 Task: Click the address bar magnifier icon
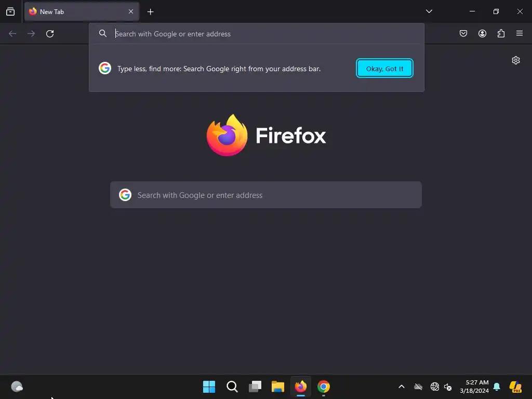tap(103, 33)
